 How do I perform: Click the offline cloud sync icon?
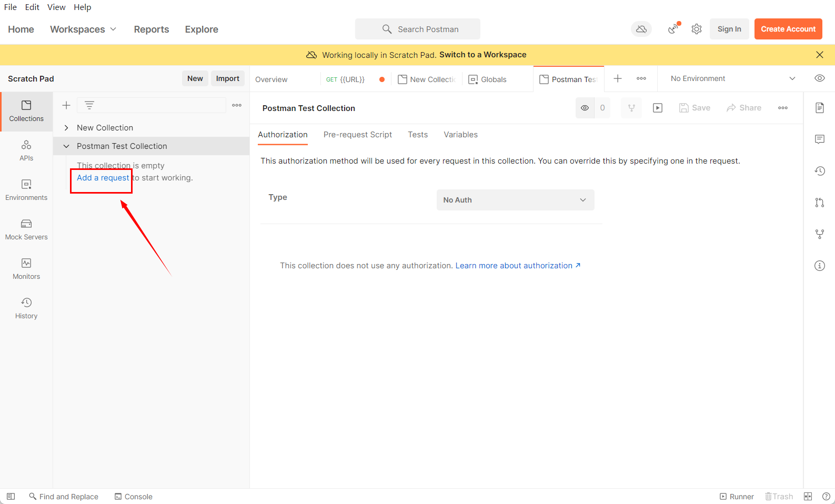click(641, 29)
